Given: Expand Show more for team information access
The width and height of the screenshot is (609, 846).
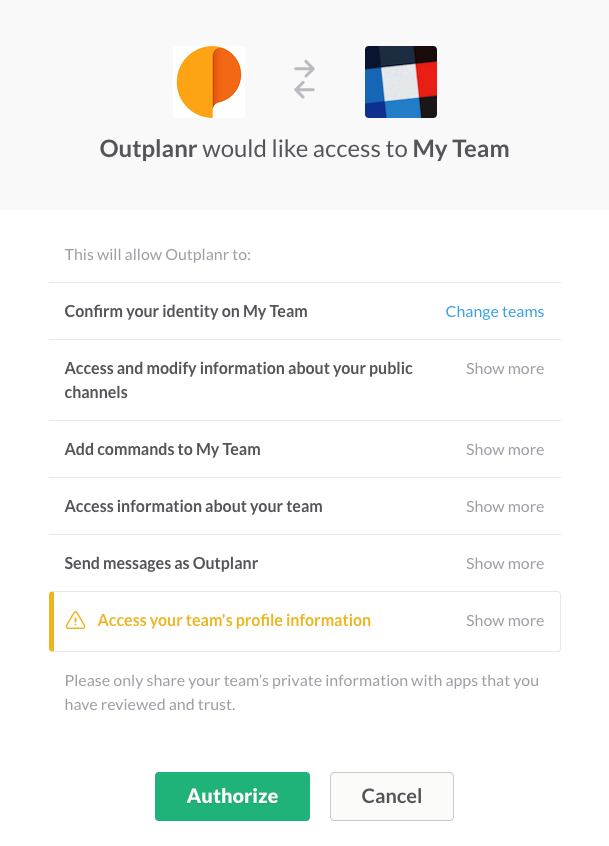Looking at the screenshot, I should point(505,507).
